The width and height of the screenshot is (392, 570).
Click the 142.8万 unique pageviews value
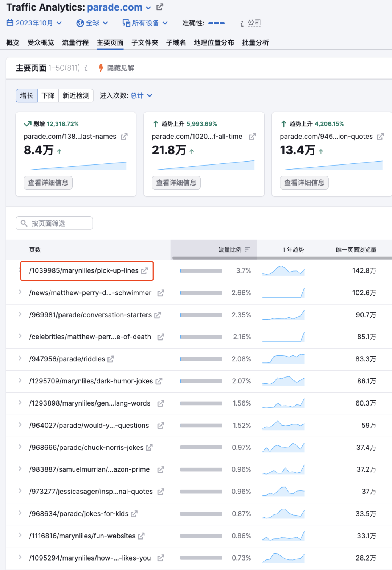pyautogui.click(x=364, y=271)
